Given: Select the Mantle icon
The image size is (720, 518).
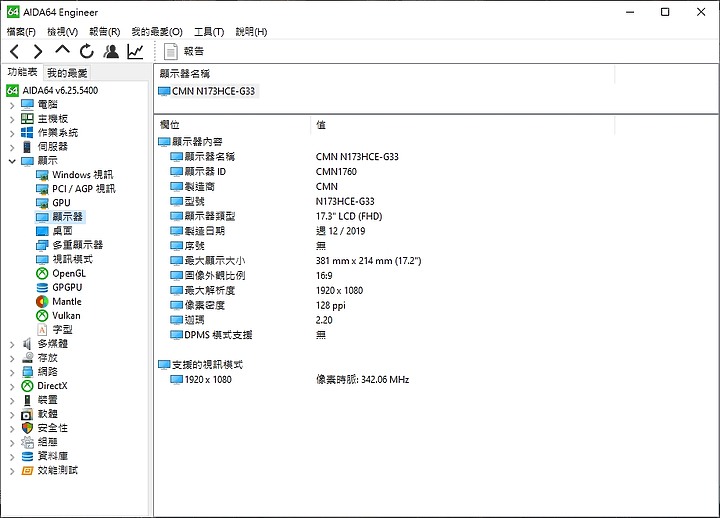Looking at the screenshot, I should 42,302.
